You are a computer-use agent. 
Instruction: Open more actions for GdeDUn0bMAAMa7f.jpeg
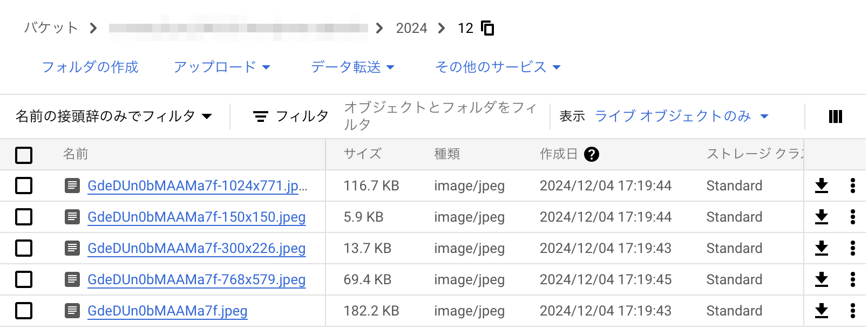852,311
